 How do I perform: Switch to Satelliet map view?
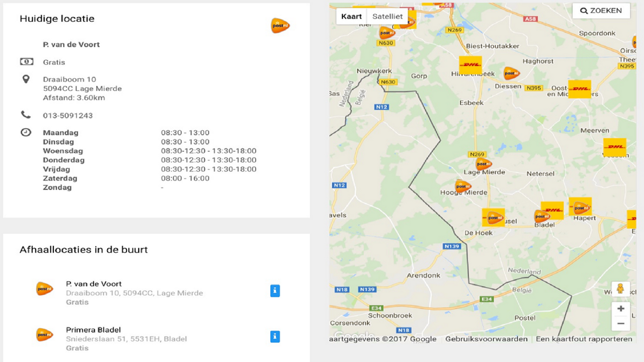click(x=387, y=16)
